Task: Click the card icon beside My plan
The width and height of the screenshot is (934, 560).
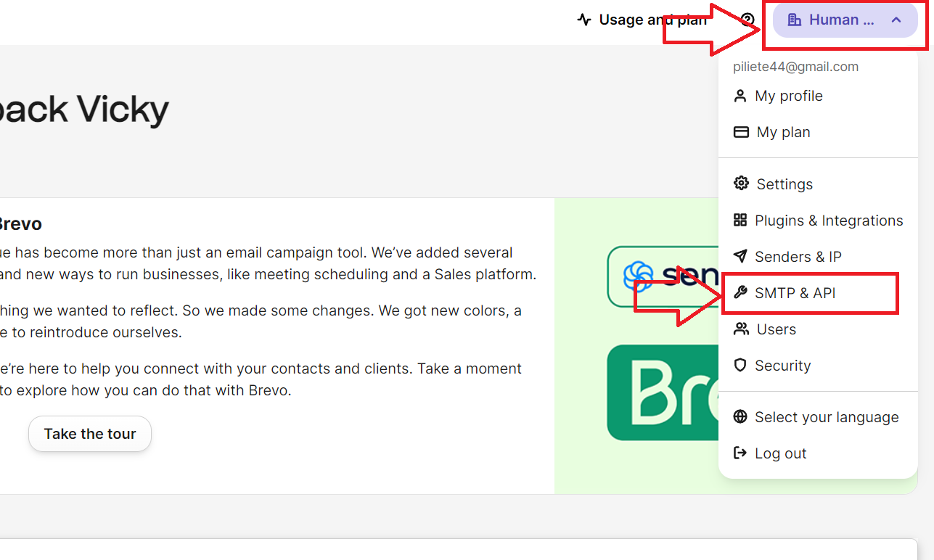Action: (x=741, y=132)
